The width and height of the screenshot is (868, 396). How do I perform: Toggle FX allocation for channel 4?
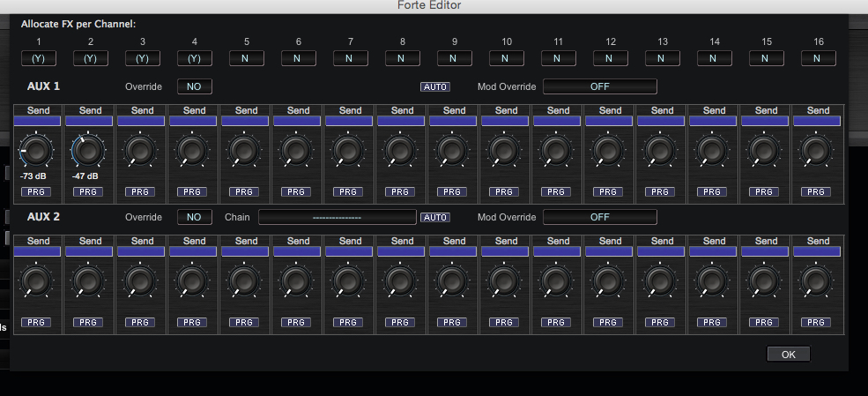(x=194, y=58)
